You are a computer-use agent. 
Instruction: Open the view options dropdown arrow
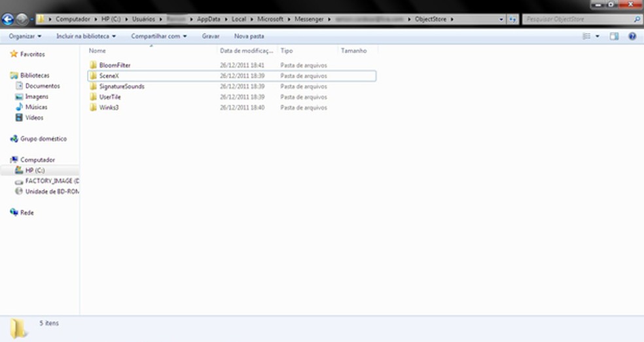pyautogui.click(x=597, y=36)
